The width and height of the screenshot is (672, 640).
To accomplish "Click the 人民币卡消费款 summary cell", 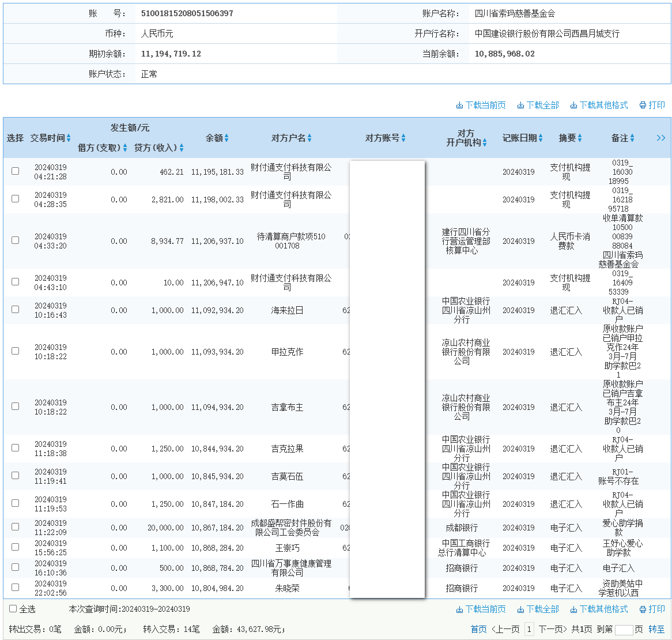I will pyautogui.click(x=570, y=241).
